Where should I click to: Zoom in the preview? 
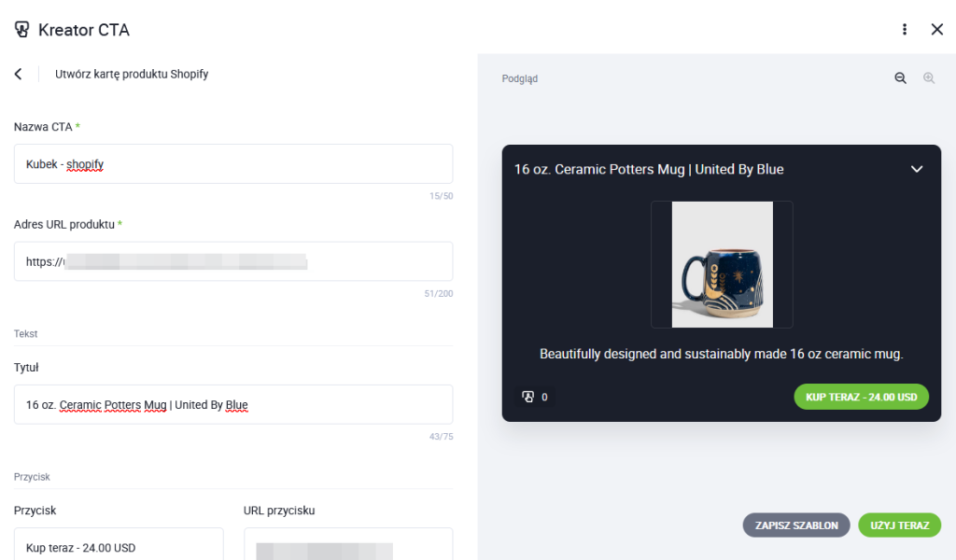pos(929,78)
